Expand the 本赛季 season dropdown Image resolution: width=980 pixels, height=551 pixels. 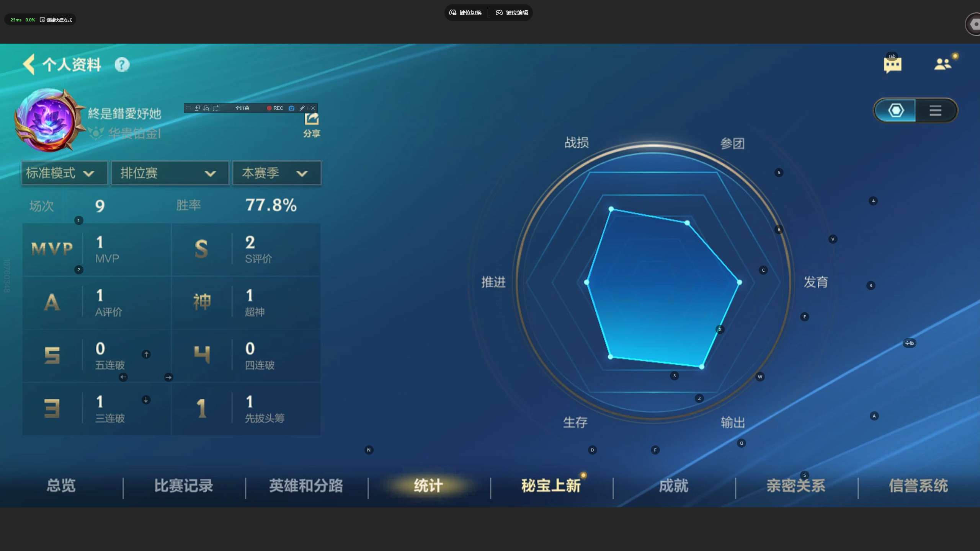coord(276,173)
